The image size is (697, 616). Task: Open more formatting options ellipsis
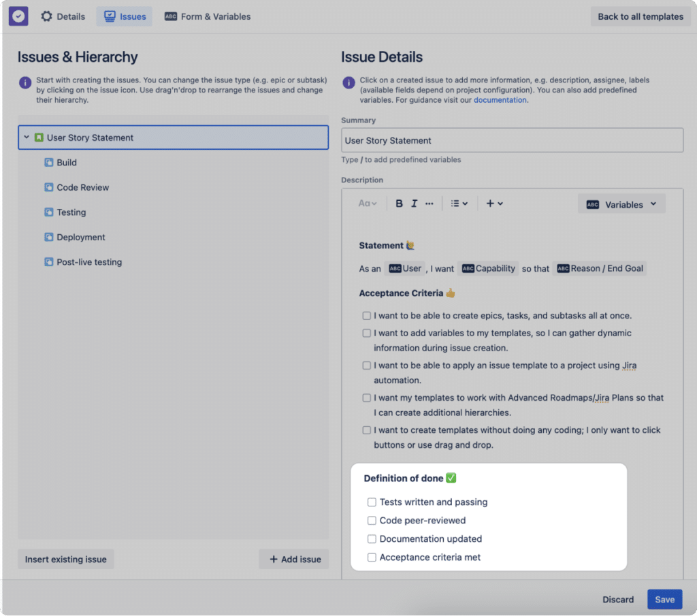coord(429,204)
